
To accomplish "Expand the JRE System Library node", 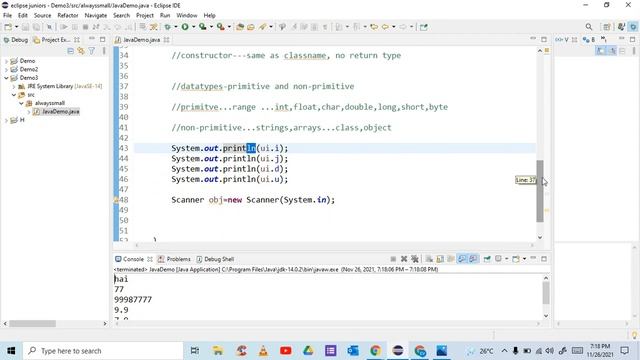I will pos(13,87).
